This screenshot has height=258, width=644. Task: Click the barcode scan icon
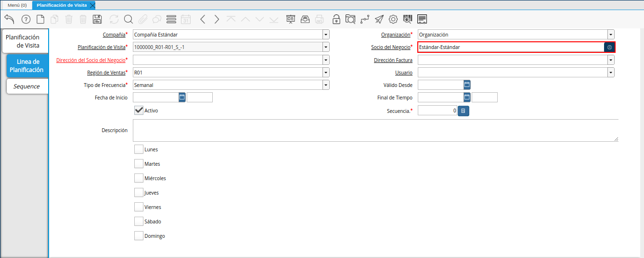pos(408,19)
